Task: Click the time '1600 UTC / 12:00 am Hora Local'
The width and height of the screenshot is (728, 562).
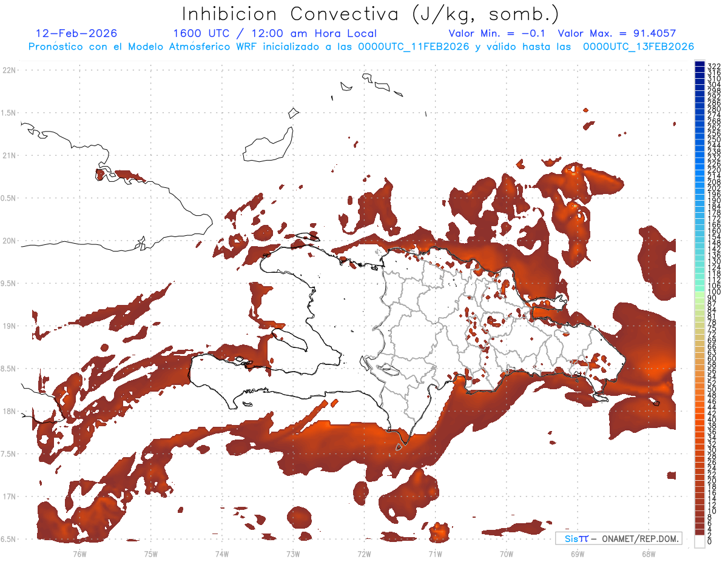Action: tap(275, 34)
